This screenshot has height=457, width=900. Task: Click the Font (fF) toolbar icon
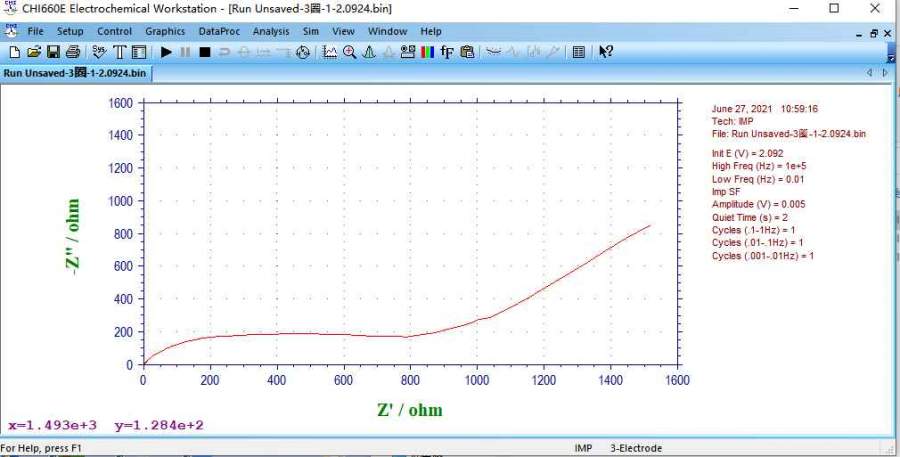447,52
